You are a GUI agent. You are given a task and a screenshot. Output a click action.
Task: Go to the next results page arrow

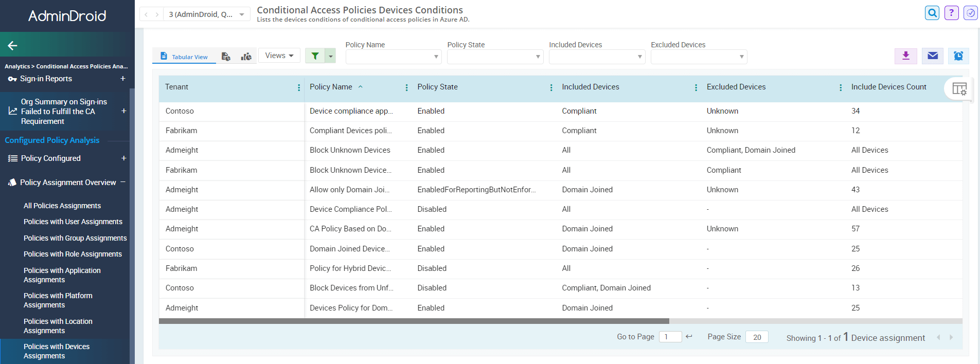[951, 337]
